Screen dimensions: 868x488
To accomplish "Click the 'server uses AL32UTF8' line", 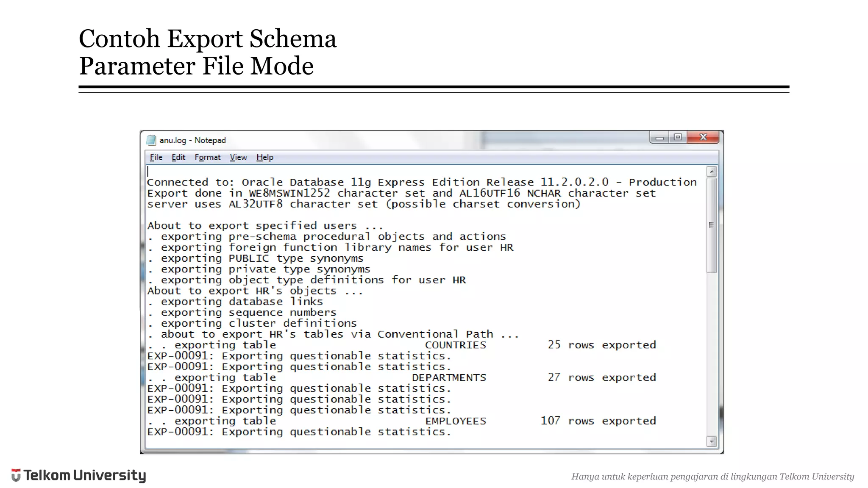I will [364, 204].
